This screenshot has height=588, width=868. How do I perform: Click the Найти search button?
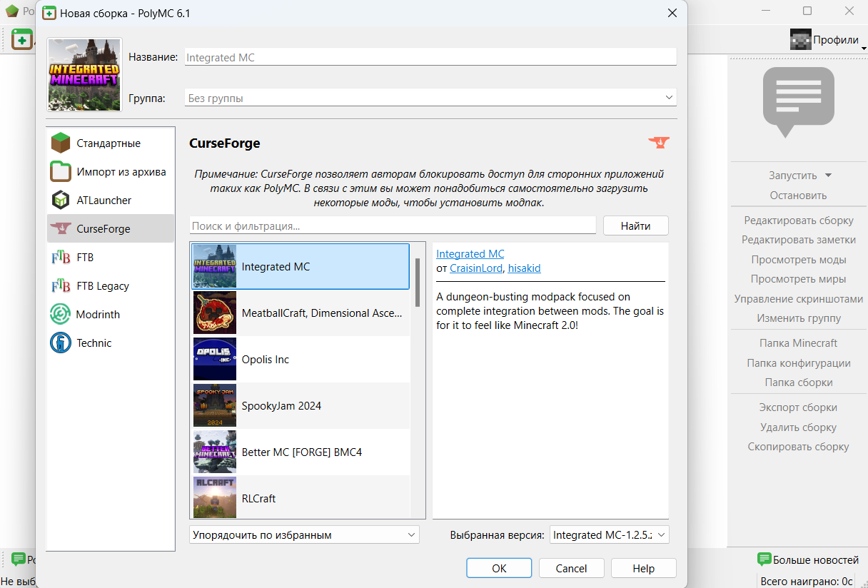pos(635,225)
